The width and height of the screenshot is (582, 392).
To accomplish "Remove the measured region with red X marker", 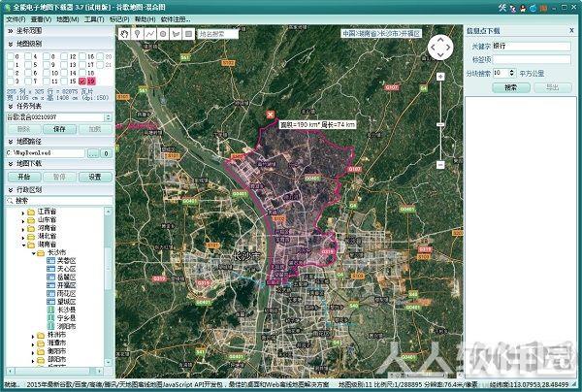I will [x=271, y=114].
